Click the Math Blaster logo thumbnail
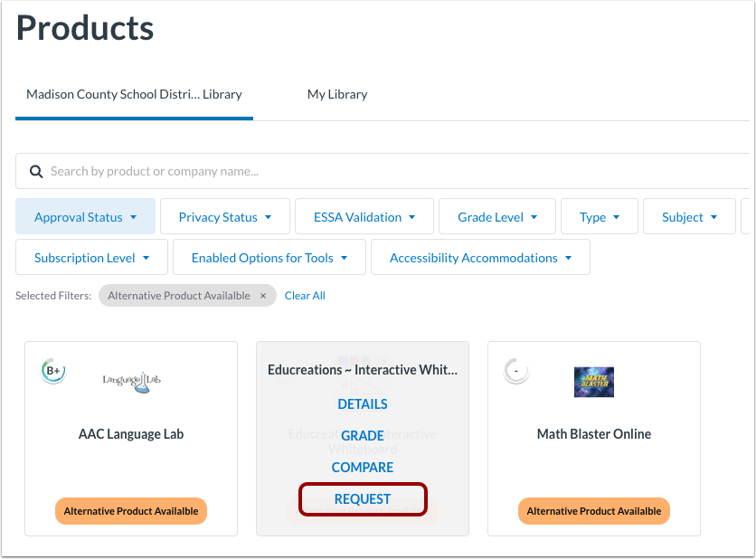The height and width of the screenshot is (559, 756). coord(594,382)
